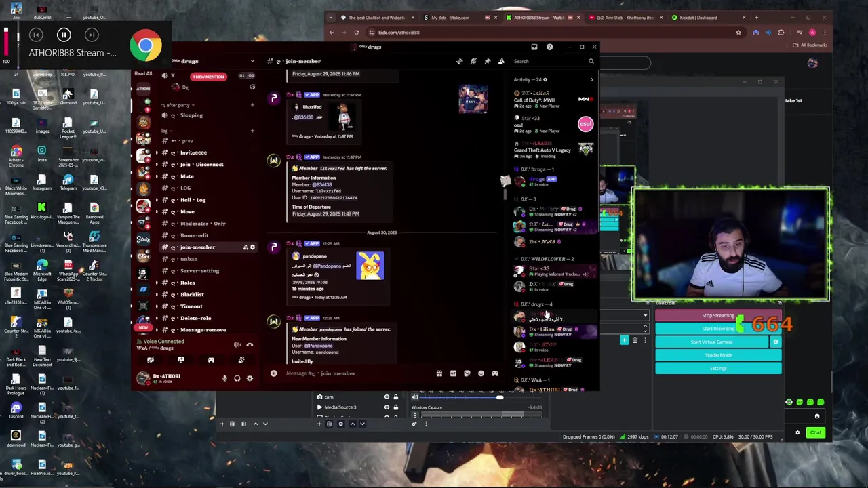Expand the Mute channel threads arrow
The image size is (868, 488).
157,176
